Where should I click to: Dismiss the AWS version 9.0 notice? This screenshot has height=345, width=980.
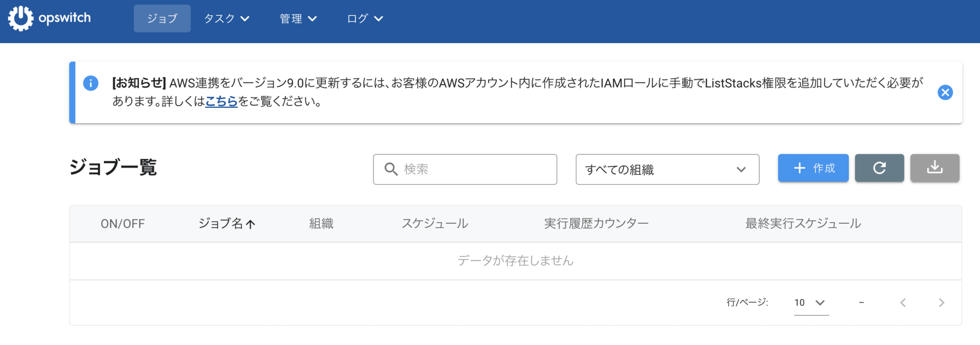pos(945,92)
